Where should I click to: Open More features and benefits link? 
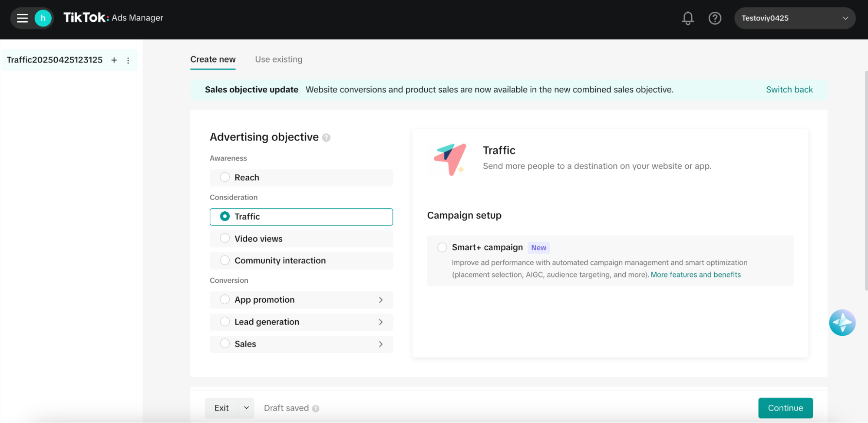click(x=696, y=275)
